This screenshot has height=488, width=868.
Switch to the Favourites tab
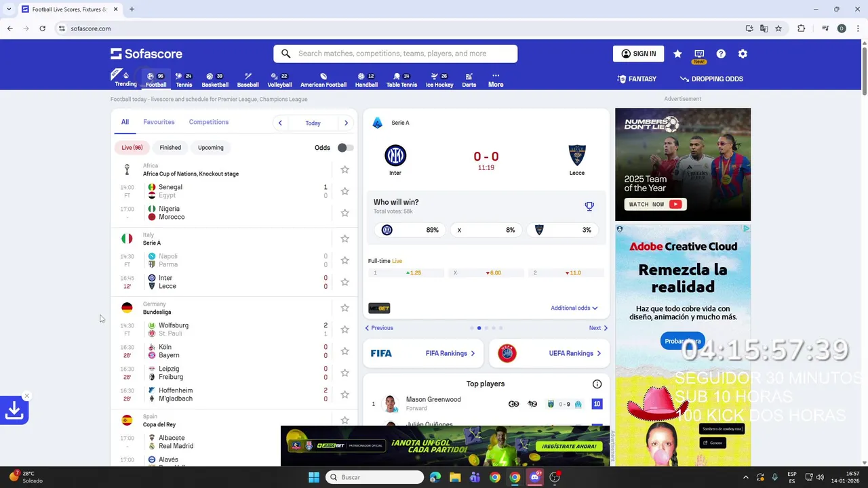point(159,122)
